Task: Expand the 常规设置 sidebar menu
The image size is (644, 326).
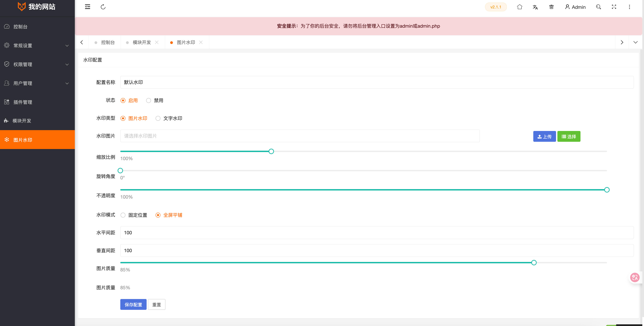Action: (37, 46)
